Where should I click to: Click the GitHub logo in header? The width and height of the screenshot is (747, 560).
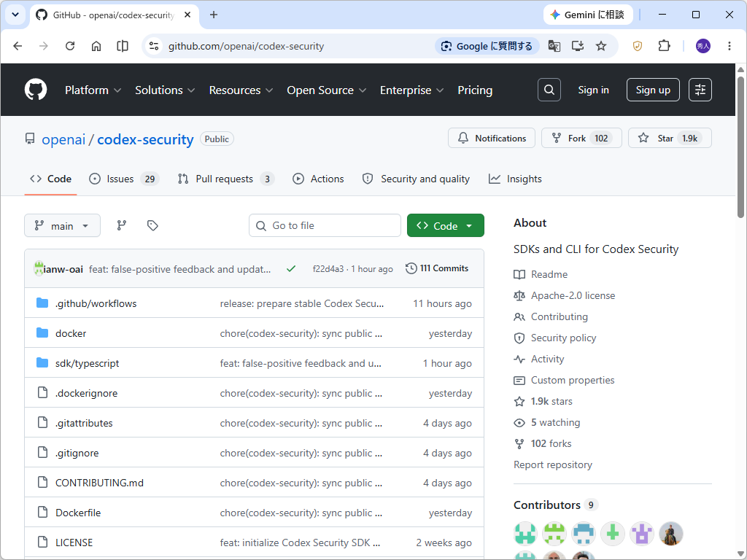36,90
